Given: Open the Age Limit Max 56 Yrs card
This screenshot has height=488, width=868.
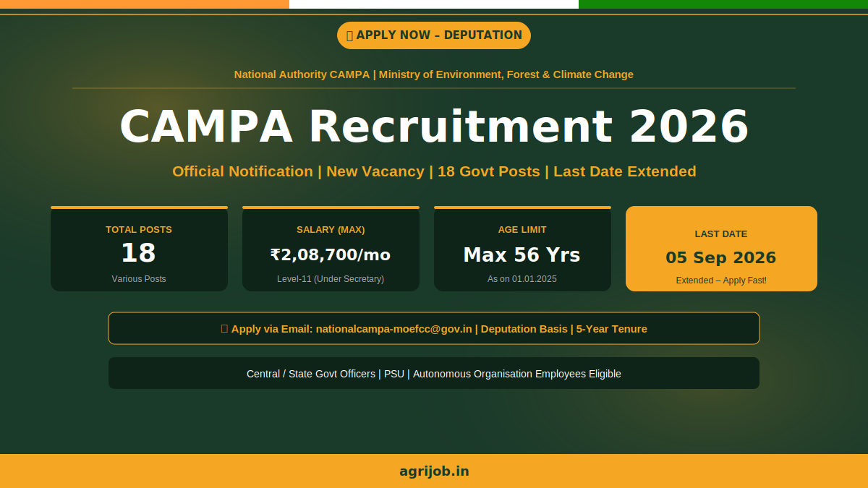Looking at the screenshot, I should pyautogui.click(x=522, y=249).
